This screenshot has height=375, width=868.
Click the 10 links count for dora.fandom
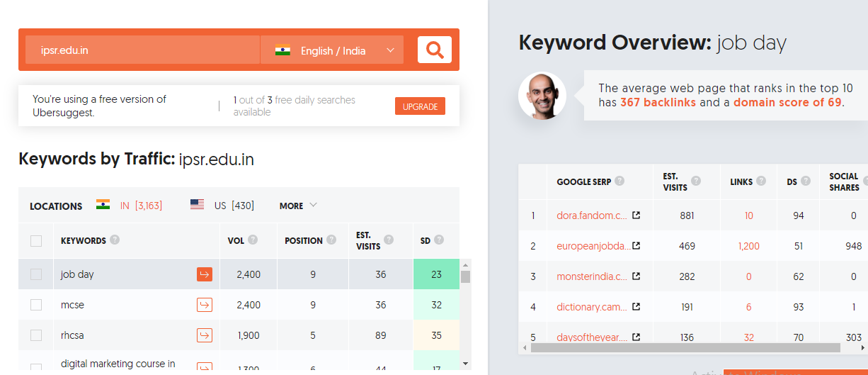point(748,216)
